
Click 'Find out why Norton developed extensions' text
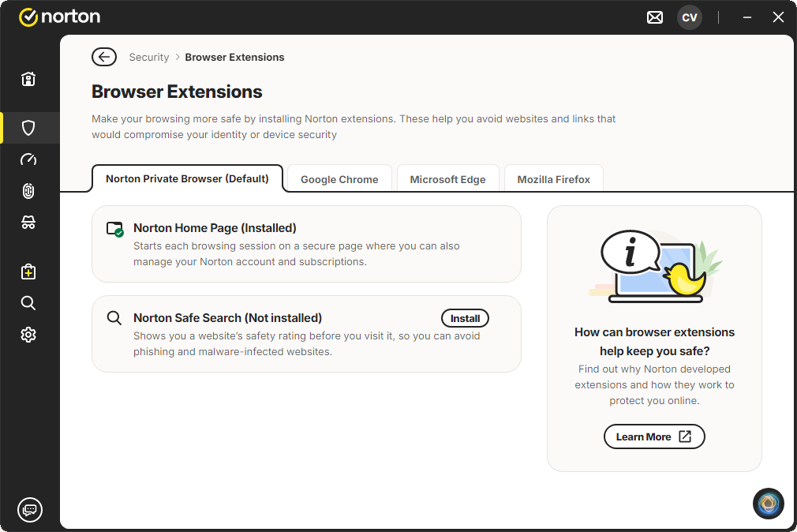pos(654,384)
